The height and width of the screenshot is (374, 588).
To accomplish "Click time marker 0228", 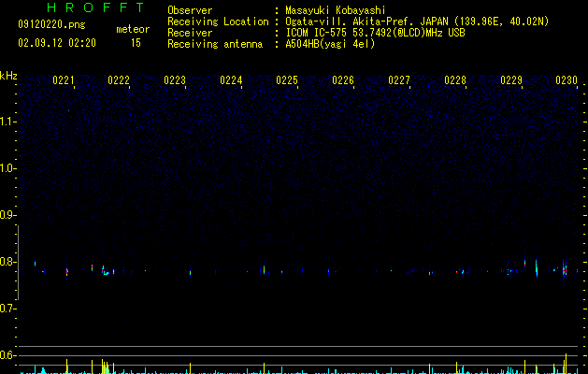I will [x=455, y=80].
